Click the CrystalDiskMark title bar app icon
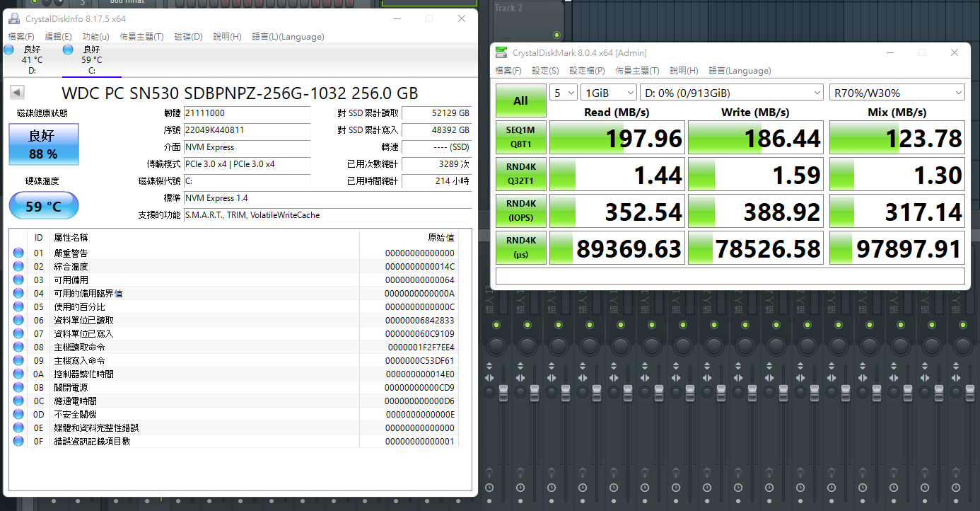The height and width of the screenshot is (511, 980). 501,52
